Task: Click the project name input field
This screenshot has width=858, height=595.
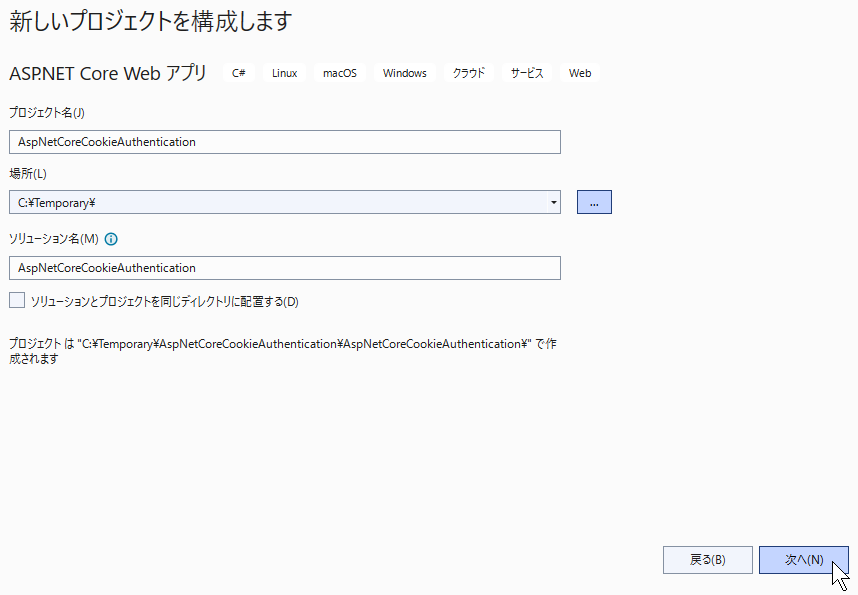Action: 285,142
